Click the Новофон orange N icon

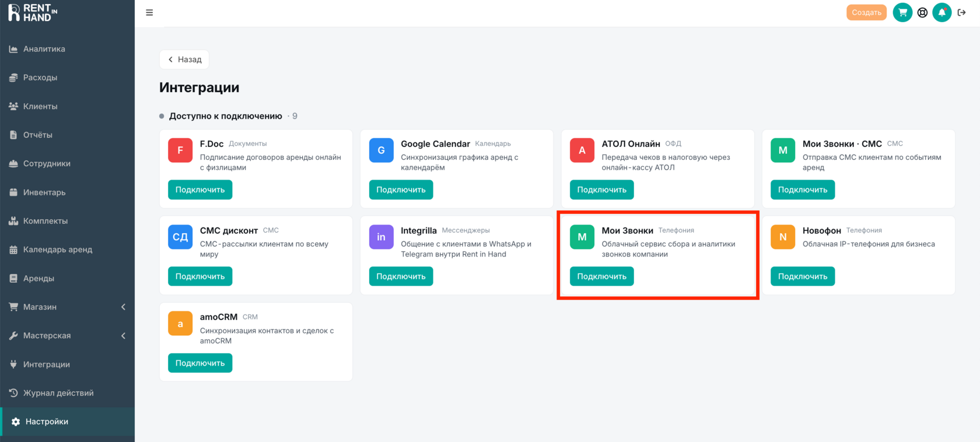[x=783, y=237]
